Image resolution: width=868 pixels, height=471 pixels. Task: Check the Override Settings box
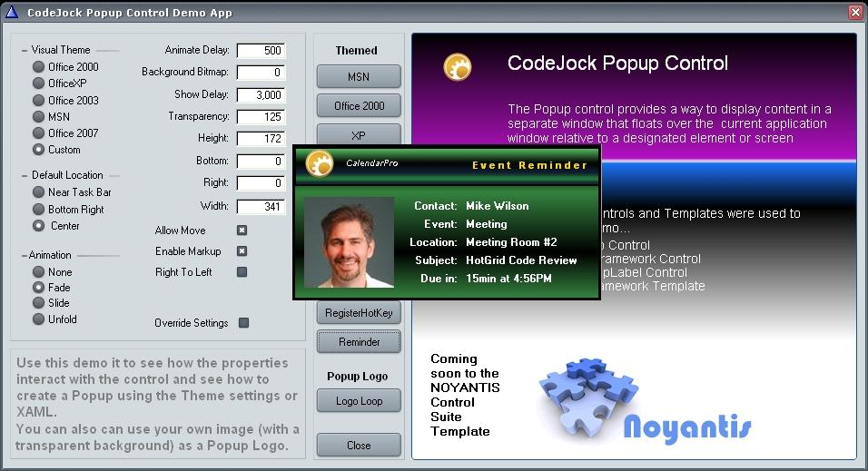point(243,323)
